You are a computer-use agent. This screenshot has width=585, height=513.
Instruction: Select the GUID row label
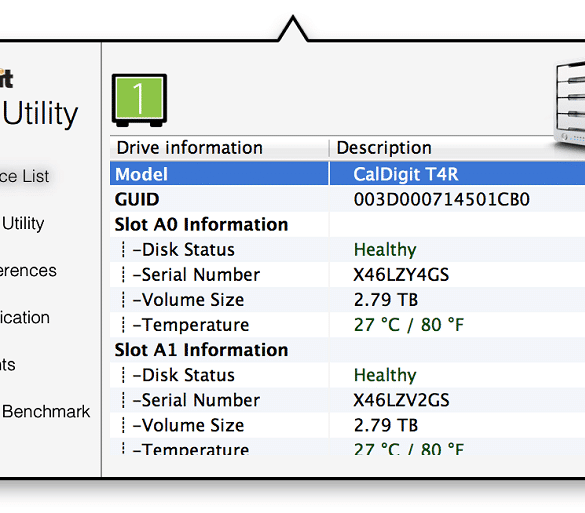tap(137, 199)
